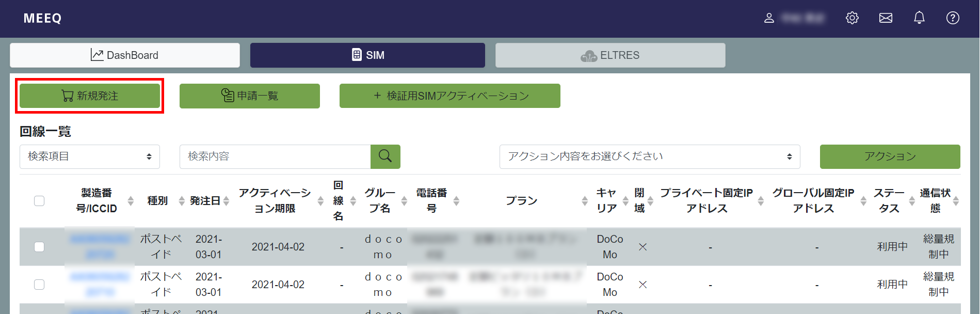Click the magnifier search icon button

[x=385, y=156]
